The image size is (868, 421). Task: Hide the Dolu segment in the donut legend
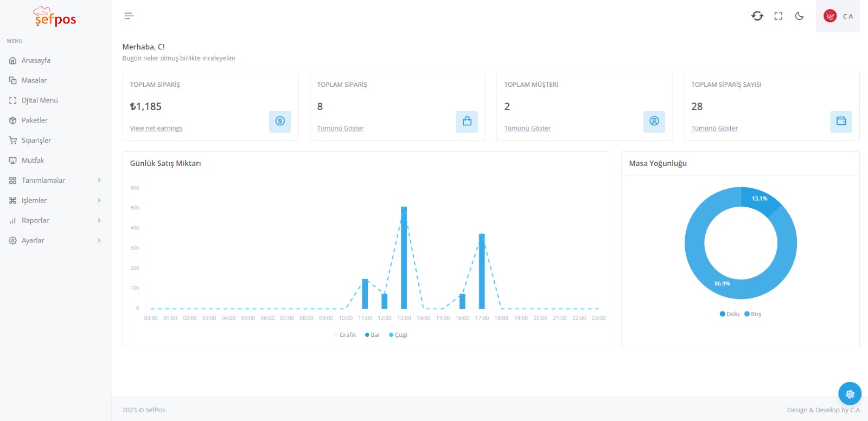[x=730, y=314]
